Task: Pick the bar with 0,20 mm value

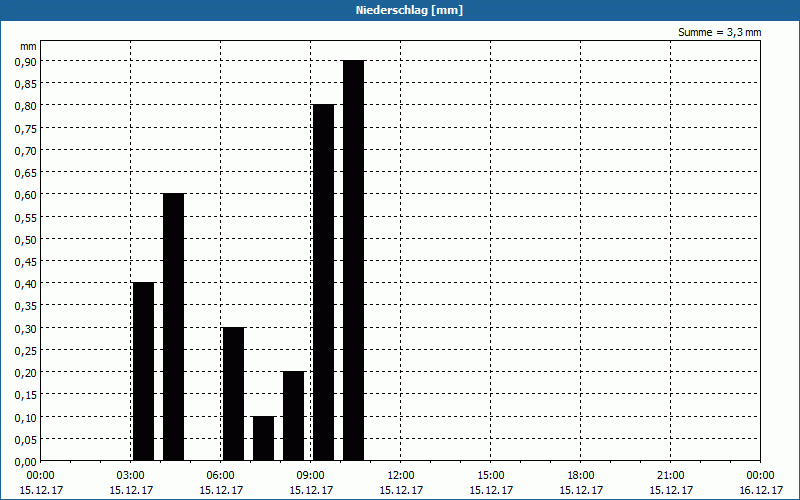Action: click(293, 415)
